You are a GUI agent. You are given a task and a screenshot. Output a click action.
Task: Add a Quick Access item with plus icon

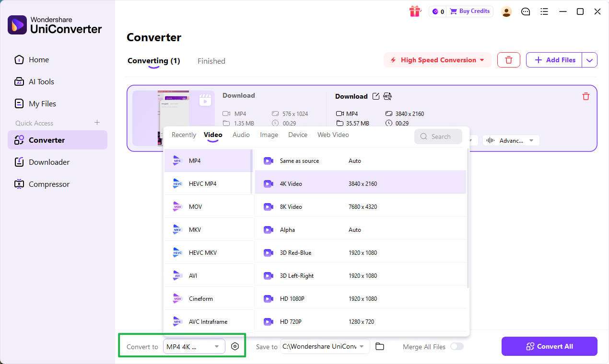pos(97,123)
